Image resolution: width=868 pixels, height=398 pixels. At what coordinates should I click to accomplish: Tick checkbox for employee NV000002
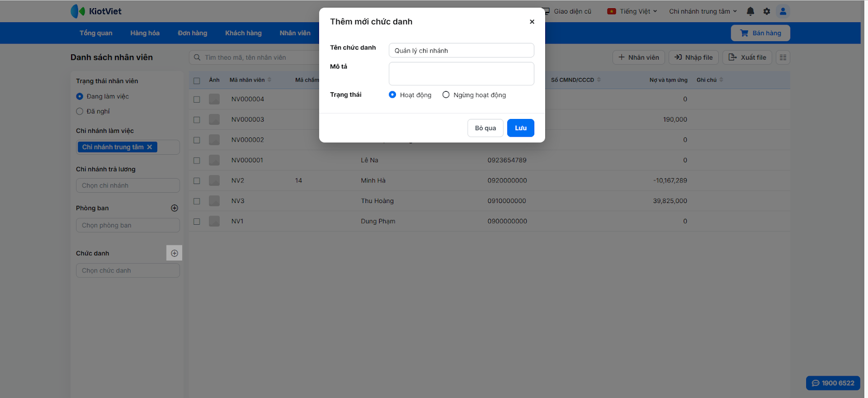click(197, 140)
